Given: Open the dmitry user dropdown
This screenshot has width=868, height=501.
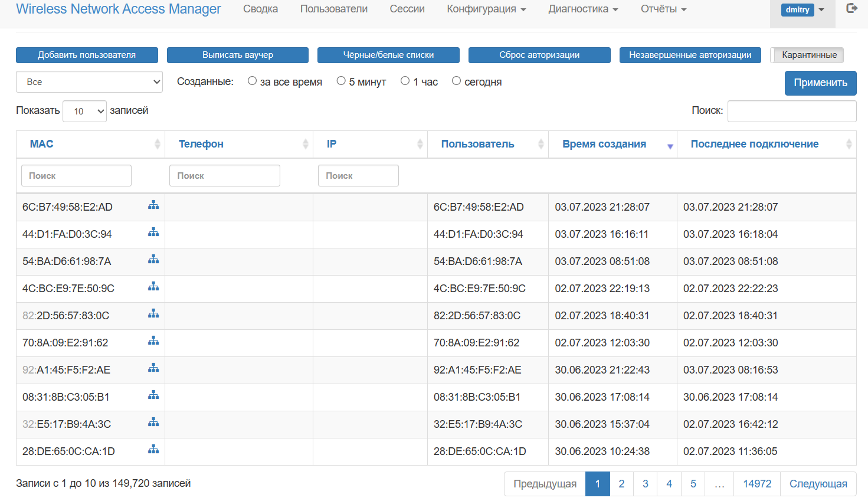Looking at the screenshot, I should click(803, 10).
